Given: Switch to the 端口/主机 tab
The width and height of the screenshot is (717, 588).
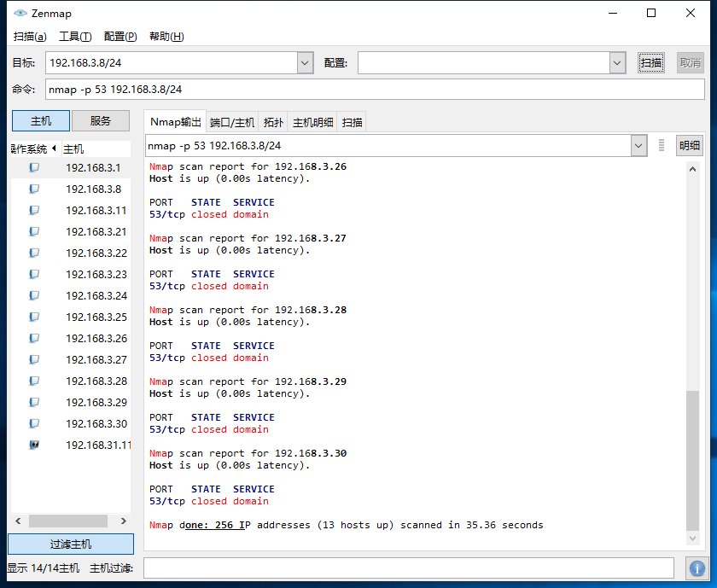Looking at the screenshot, I should (x=232, y=123).
